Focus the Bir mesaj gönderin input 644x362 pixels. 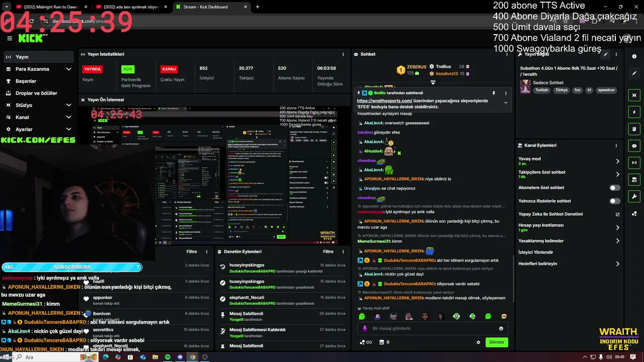pos(433,328)
